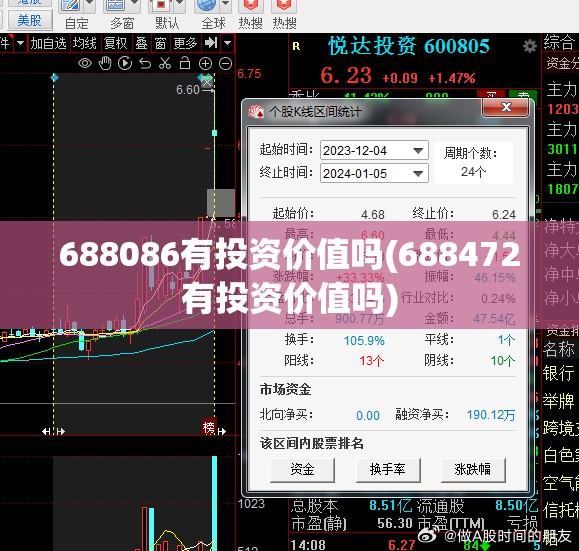The image size is (579, 551).
Task: Click the 窗 window item
Action: (x=160, y=43)
